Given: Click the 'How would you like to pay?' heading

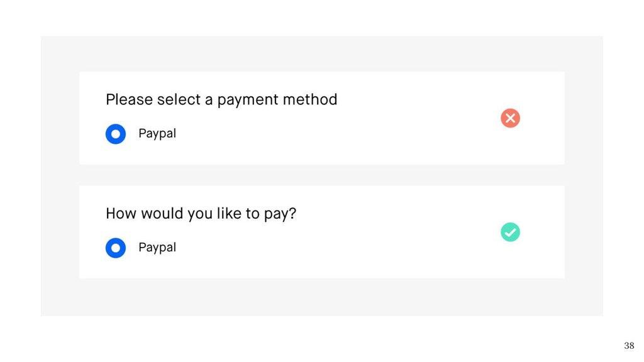Looking at the screenshot, I should (201, 214).
